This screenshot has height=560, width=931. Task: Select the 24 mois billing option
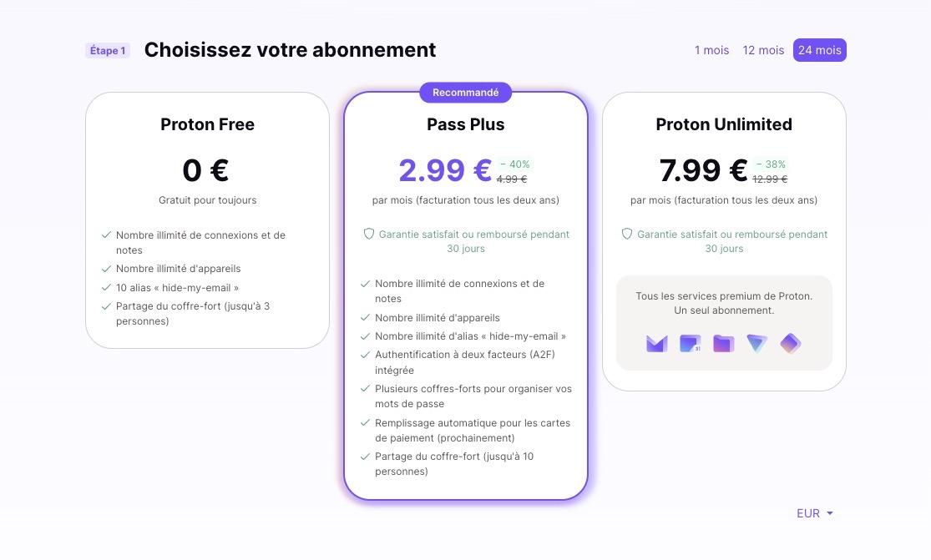pos(819,50)
